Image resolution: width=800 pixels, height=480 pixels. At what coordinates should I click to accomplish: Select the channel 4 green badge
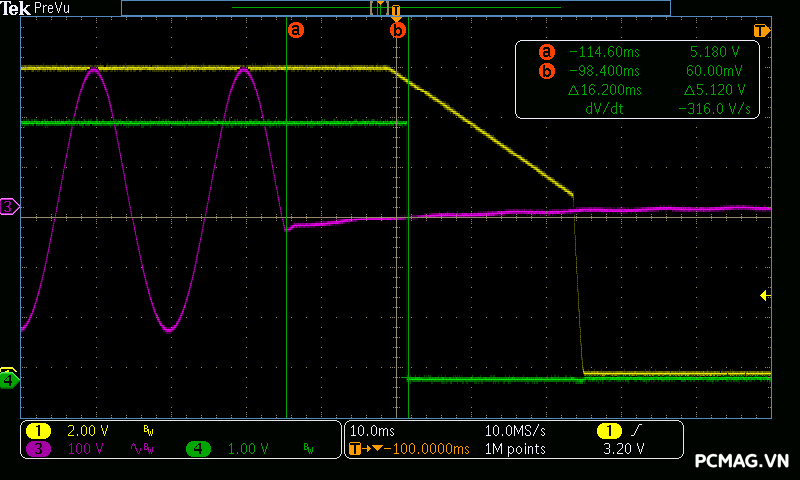[199, 449]
